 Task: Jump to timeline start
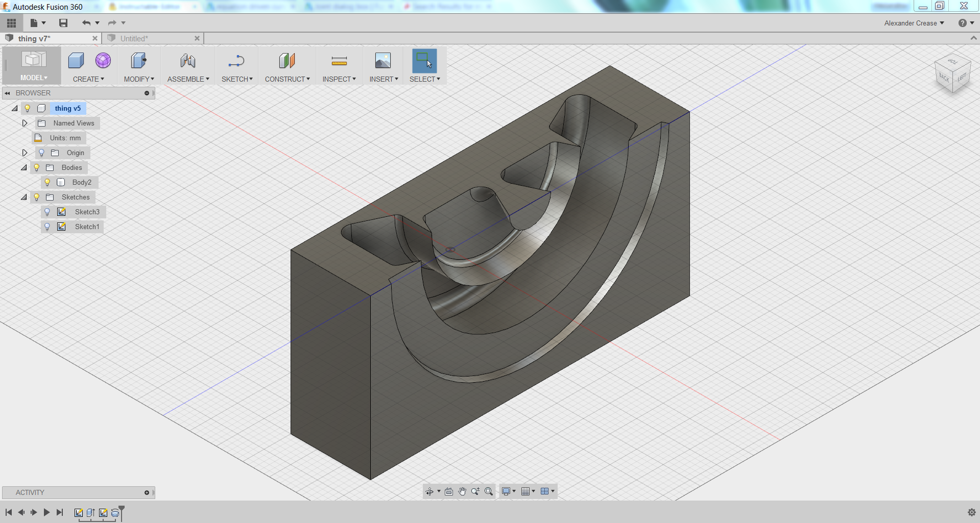pos(9,512)
